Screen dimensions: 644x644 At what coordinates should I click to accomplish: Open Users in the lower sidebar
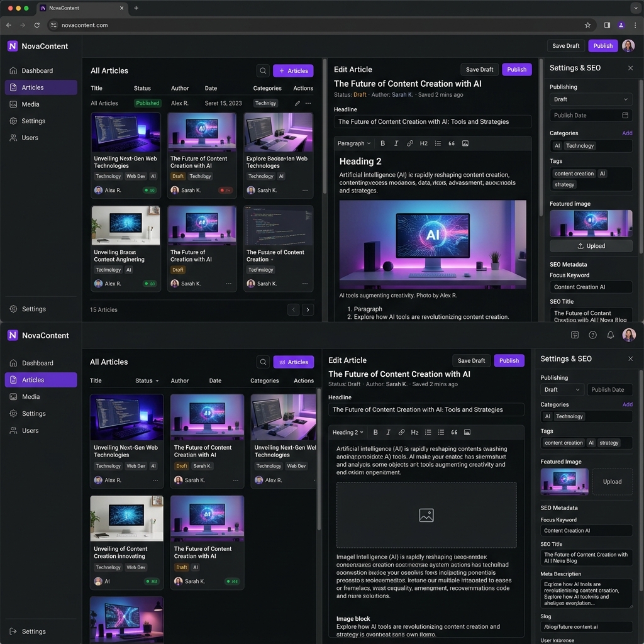[x=41, y=430]
